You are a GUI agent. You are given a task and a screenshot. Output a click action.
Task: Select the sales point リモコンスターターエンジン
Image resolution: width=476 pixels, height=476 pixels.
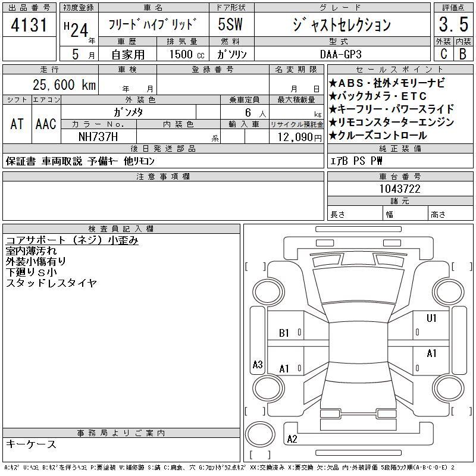392,122
